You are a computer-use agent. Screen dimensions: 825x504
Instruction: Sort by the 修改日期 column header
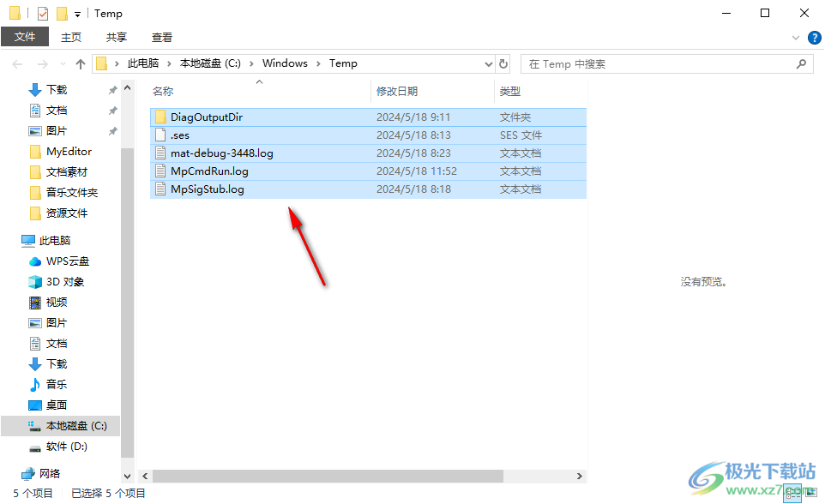point(397,92)
